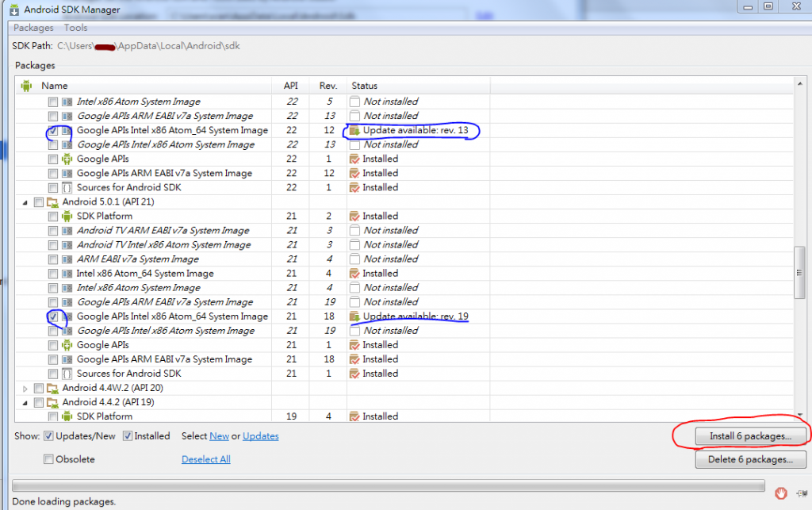Click the log icon at bottom right corner
Screen dimensions: 812x510
click(802, 493)
